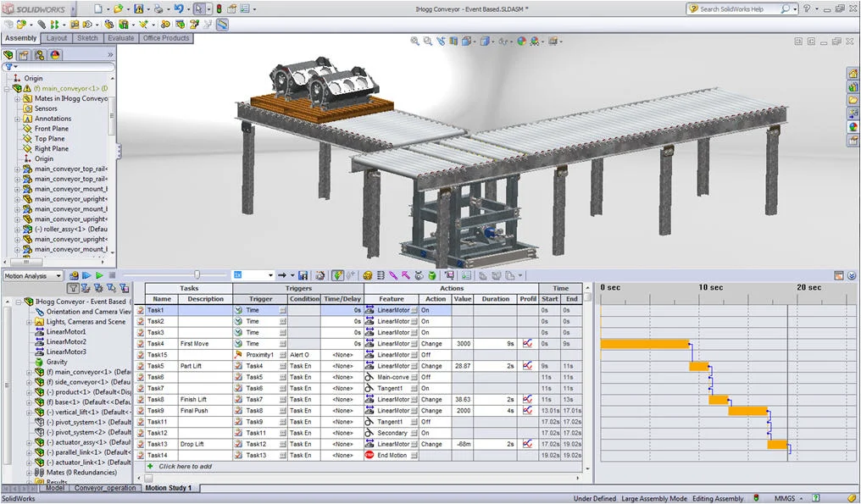The height and width of the screenshot is (504, 861).
Task: Toggle filter icon in MotionManager filters
Action: [73, 288]
